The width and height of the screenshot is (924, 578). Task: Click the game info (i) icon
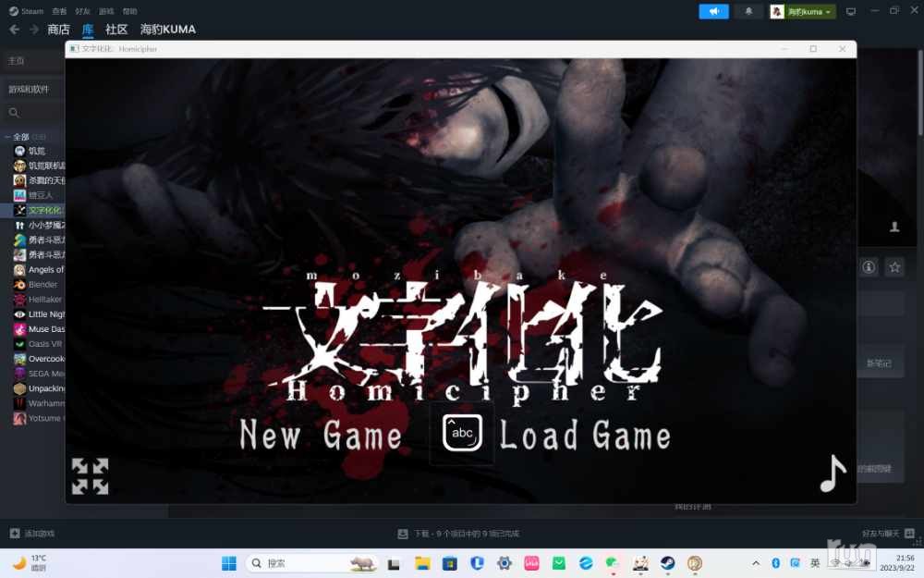tap(869, 267)
